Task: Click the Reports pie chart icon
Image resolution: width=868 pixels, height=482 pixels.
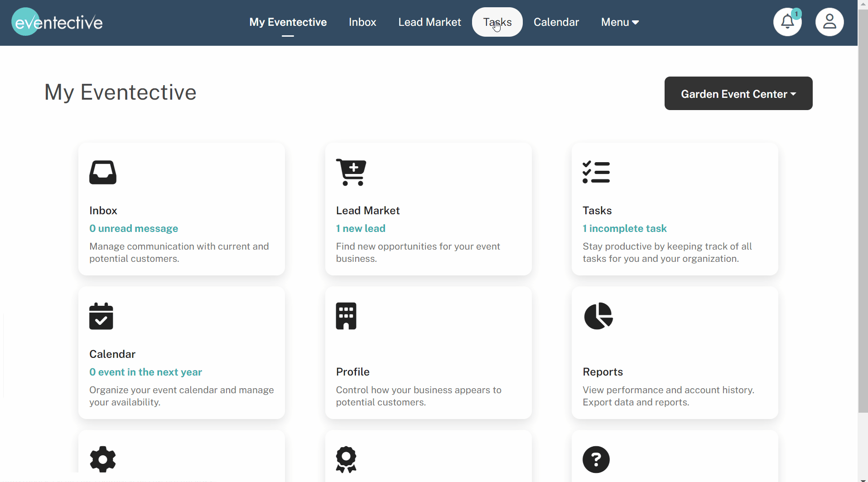Action: [x=598, y=316]
